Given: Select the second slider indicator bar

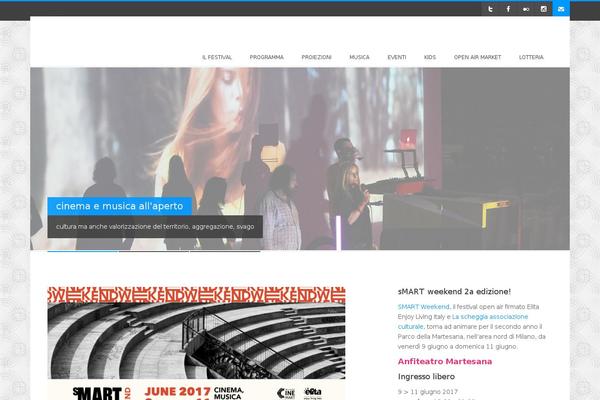Looking at the screenshot, I should pos(154,251).
